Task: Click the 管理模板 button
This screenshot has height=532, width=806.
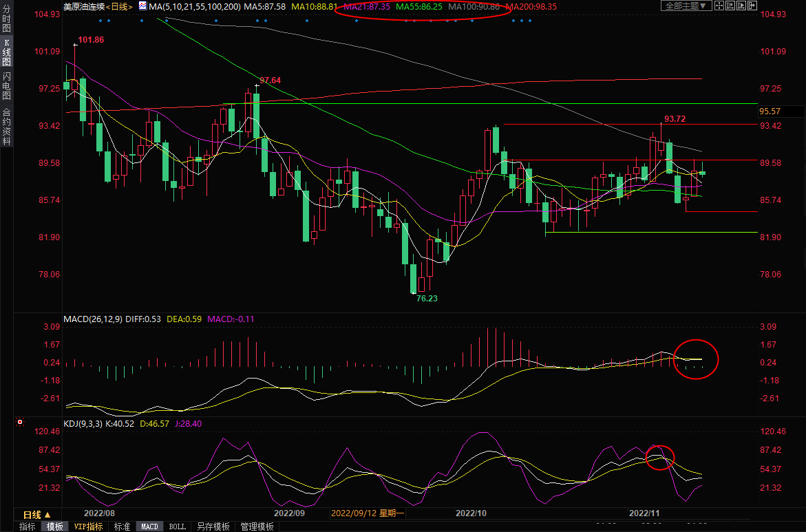Action: (257, 526)
